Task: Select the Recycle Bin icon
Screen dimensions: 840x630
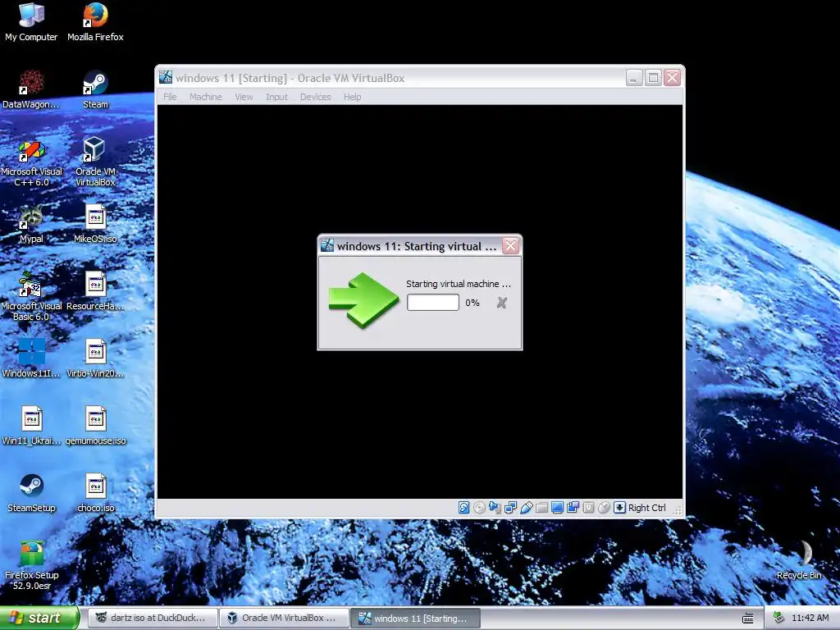Action: [x=799, y=559]
